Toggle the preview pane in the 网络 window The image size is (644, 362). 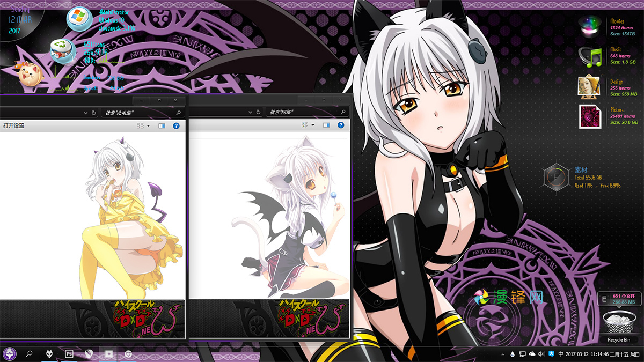pyautogui.click(x=327, y=124)
